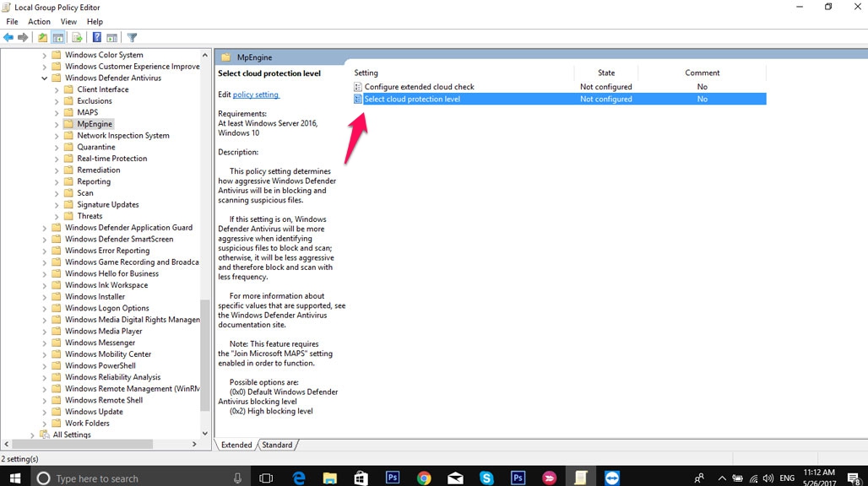Open Windows Store from taskbar

[361, 478]
